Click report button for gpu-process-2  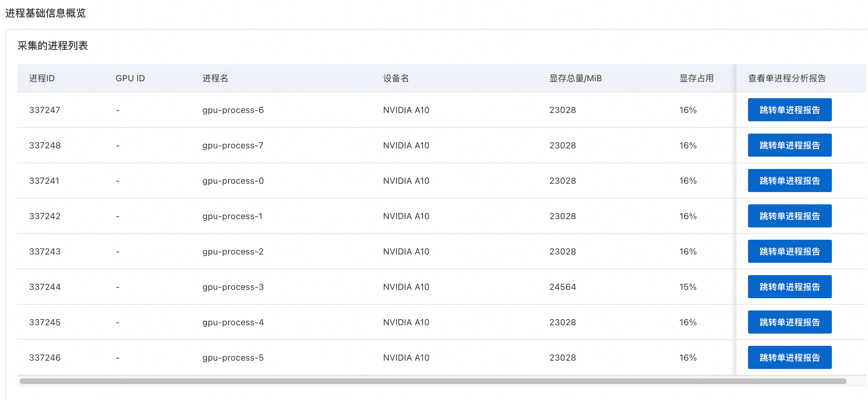pyautogui.click(x=790, y=251)
